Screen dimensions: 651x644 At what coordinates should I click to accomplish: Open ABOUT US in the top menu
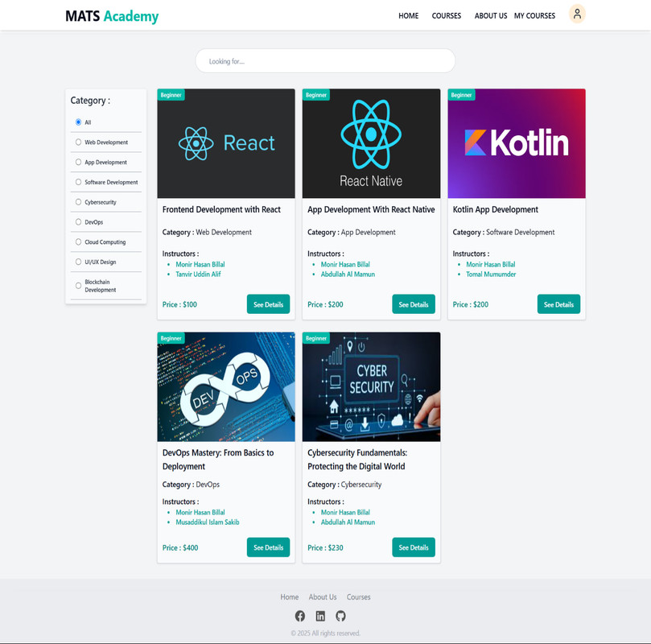(x=491, y=16)
